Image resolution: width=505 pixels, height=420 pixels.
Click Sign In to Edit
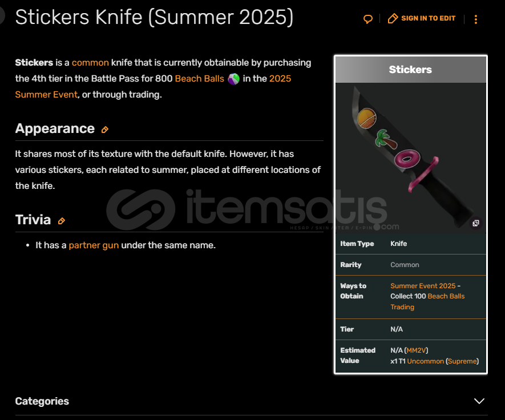[x=428, y=18]
